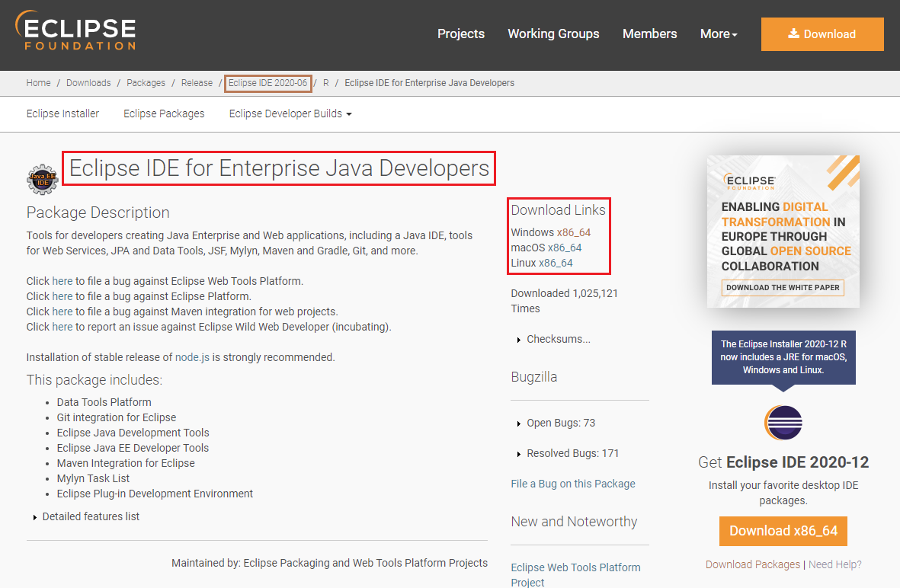Expand the Checksums section
Screen dimensions: 900x588
558,339
